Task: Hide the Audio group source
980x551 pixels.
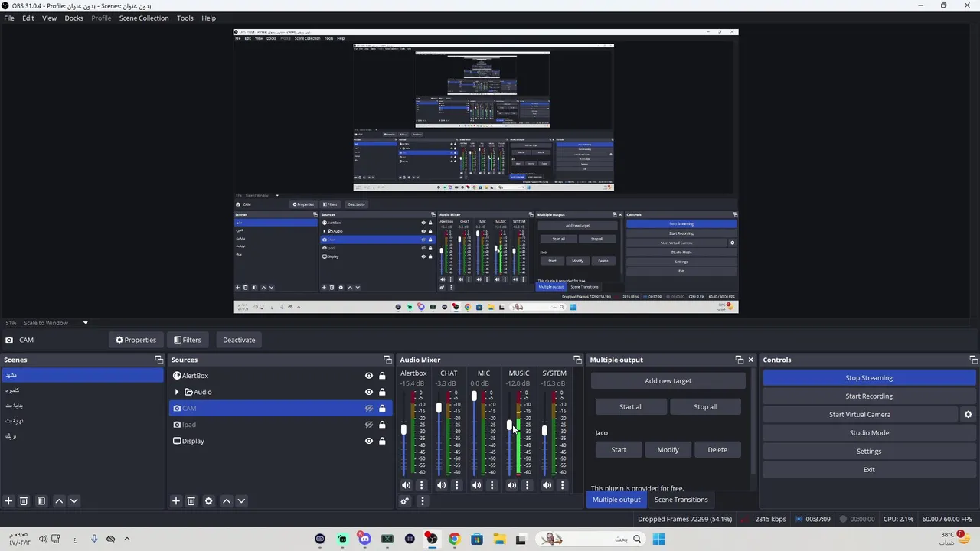Action: [369, 392]
